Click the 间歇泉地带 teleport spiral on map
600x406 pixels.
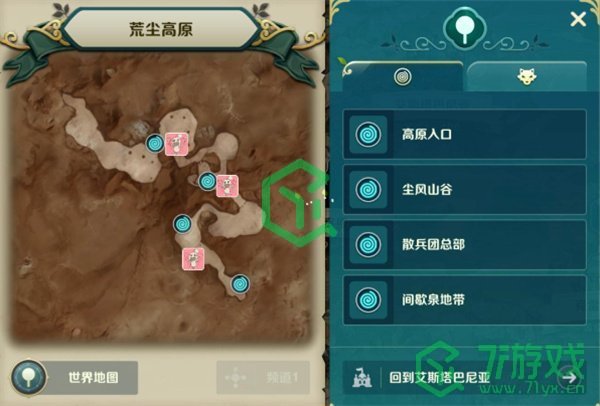pyautogui.click(x=240, y=284)
